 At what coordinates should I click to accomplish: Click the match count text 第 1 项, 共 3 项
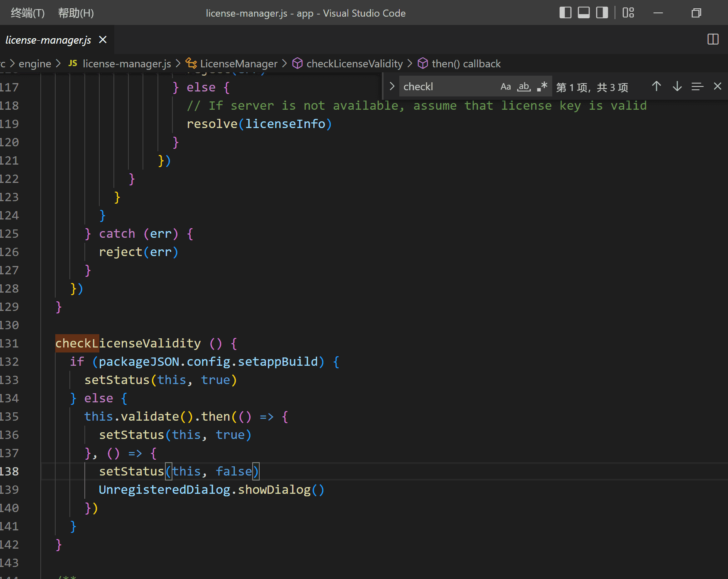(x=592, y=87)
